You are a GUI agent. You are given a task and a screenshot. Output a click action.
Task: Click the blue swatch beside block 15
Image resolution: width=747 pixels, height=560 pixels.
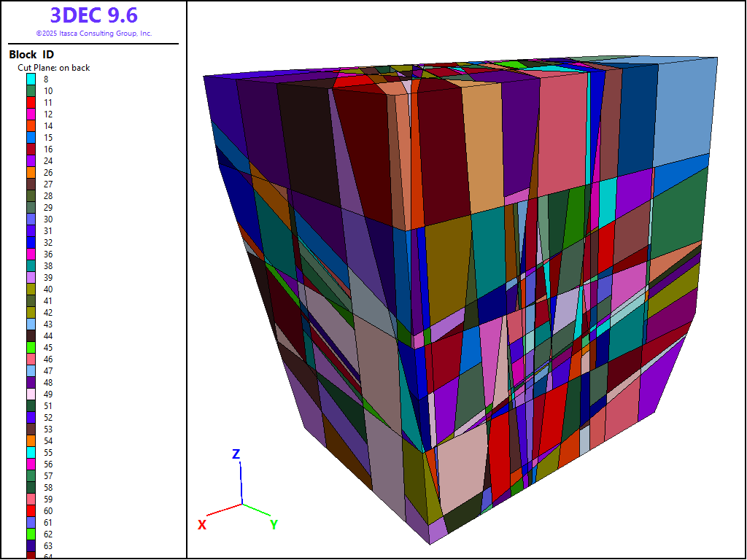(x=31, y=137)
